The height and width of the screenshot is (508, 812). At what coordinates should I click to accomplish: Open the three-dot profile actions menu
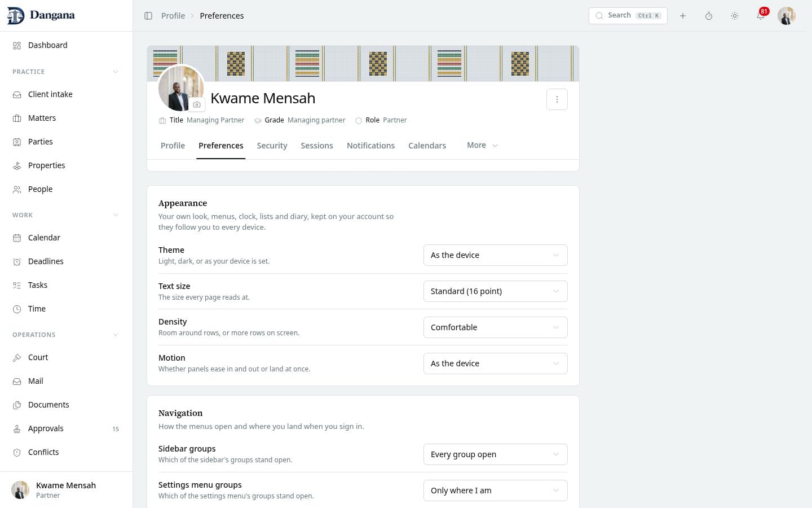pyautogui.click(x=557, y=99)
